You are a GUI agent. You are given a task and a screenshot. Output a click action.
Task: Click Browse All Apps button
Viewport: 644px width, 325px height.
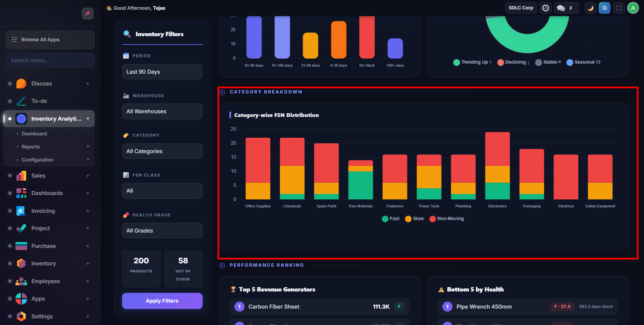50,40
